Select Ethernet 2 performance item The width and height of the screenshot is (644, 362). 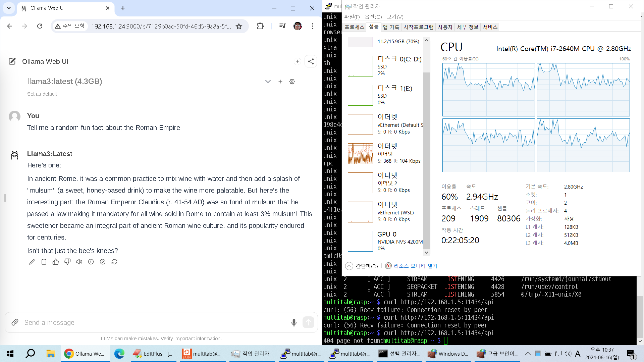click(385, 183)
